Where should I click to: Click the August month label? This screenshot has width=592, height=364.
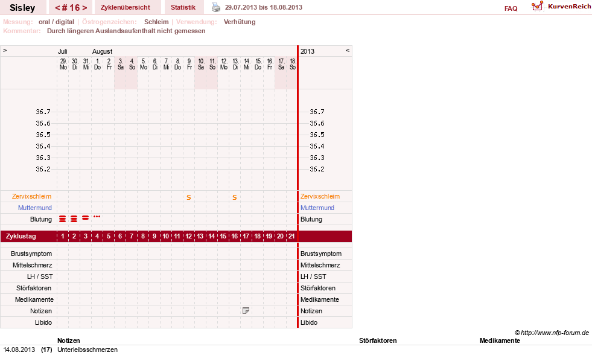[x=103, y=51]
